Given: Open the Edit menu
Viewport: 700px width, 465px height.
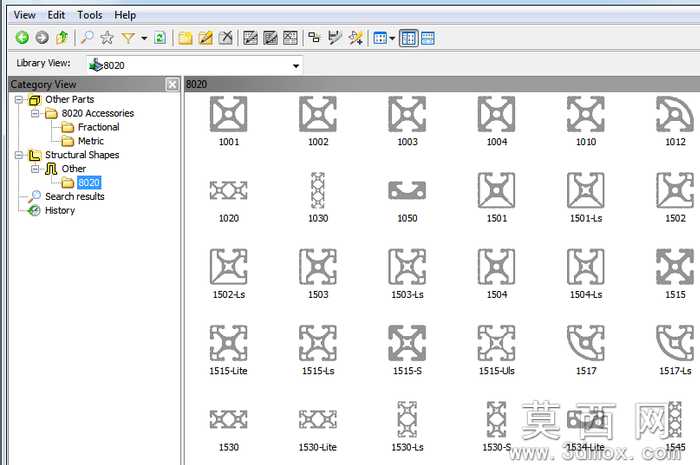Looking at the screenshot, I should (56, 15).
